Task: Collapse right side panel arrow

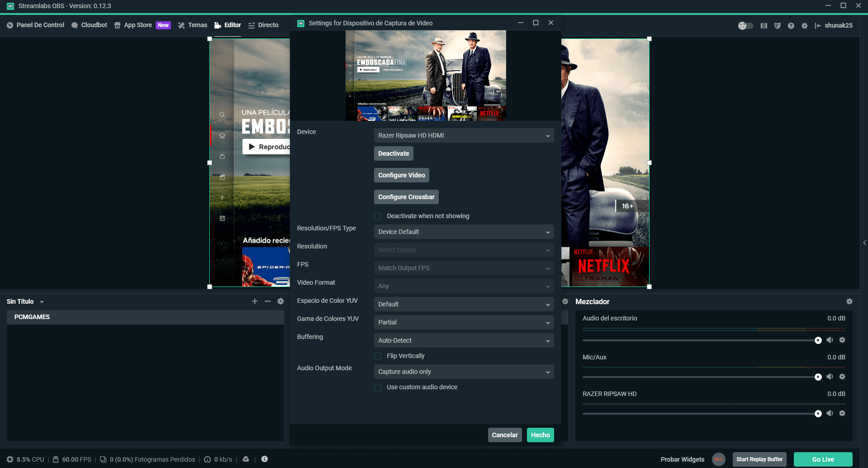Action: (x=864, y=243)
